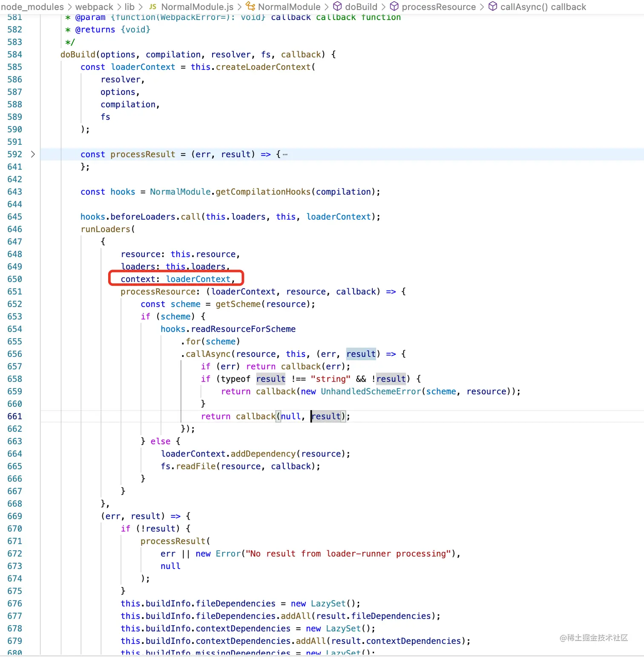The image size is (644, 658).
Task: Click getScheme call on line 652
Action: [x=238, y=304]
